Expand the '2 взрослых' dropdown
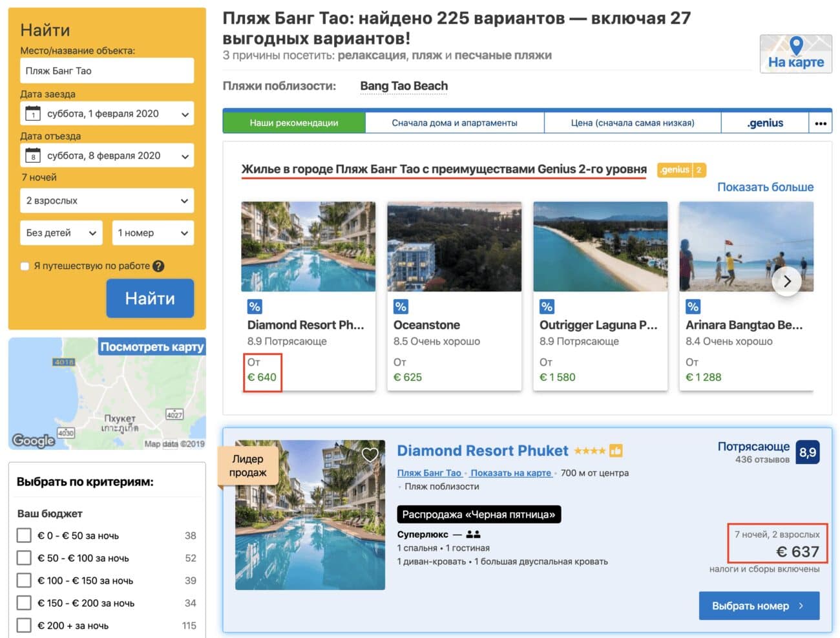The width and height of the screenshot is (840, 638). 107,200
